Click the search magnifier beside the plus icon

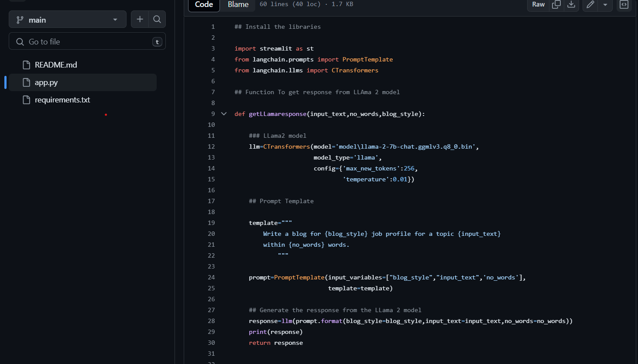click(x=157, y=19)
